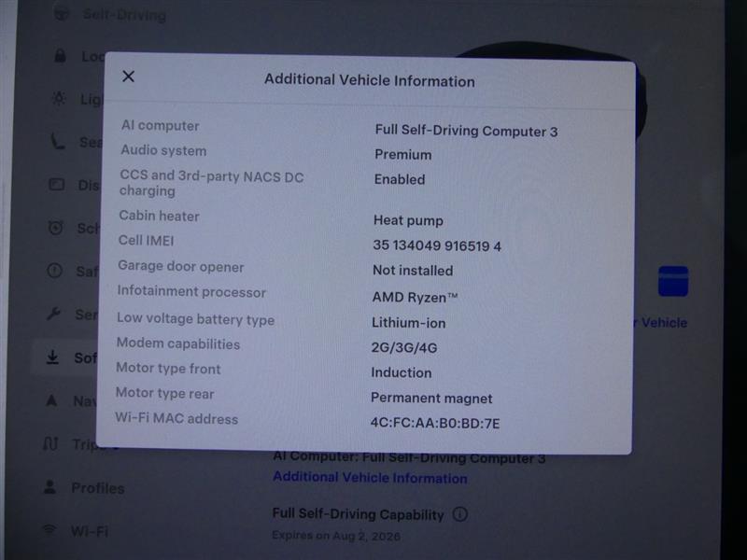
Task: Open the Trips route icon
Action: coord(50,443)
